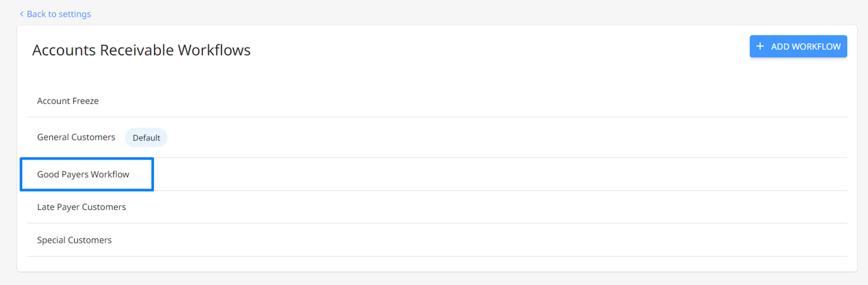Choose the default workflow named General Customers
868x285 pixels.
click(76, 137)
